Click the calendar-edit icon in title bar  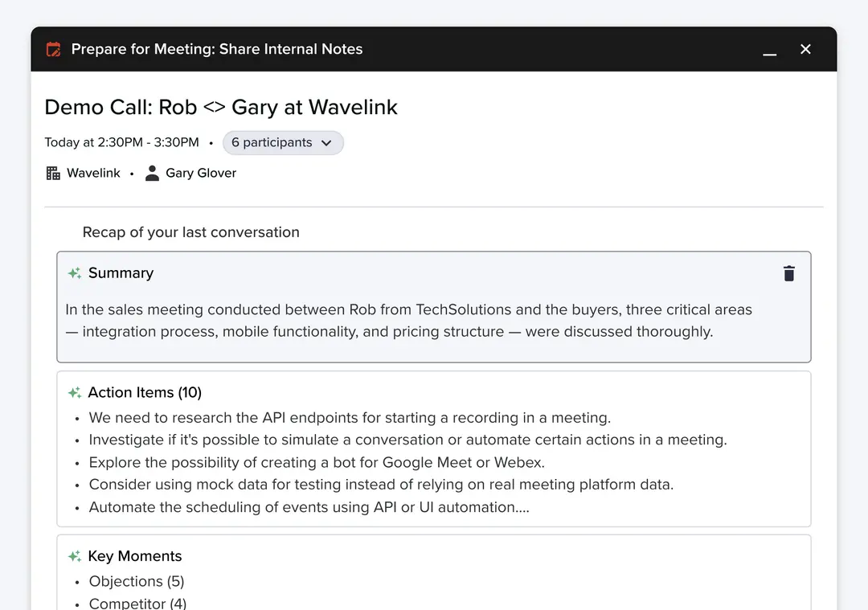pyautogui.click(x=54, y=49)
